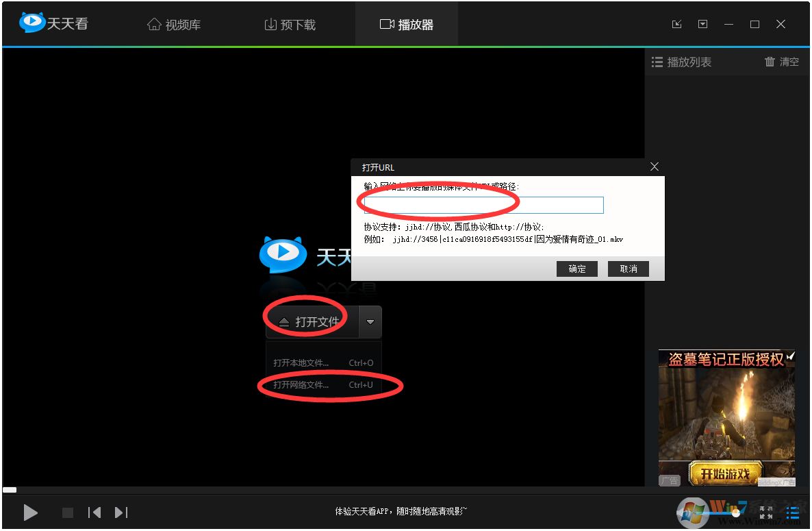Select the stop playback icon
This screenshot has width=812, height=531.
[66, 513]
